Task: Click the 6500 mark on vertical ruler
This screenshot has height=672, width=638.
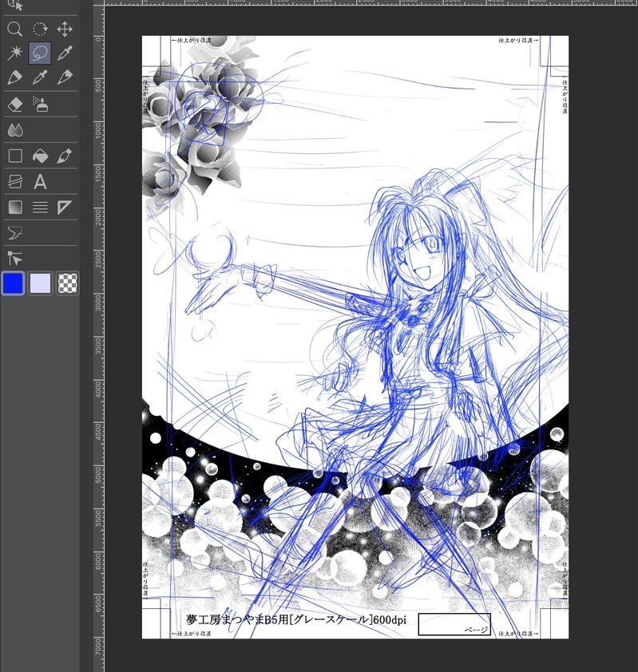Action: tap(99, 603)
